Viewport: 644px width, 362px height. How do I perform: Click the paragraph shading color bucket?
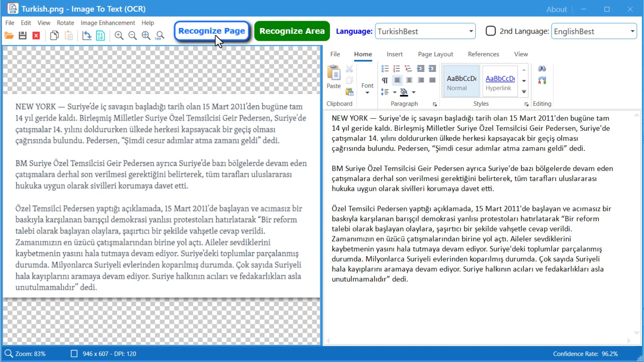tap(404, 92)
